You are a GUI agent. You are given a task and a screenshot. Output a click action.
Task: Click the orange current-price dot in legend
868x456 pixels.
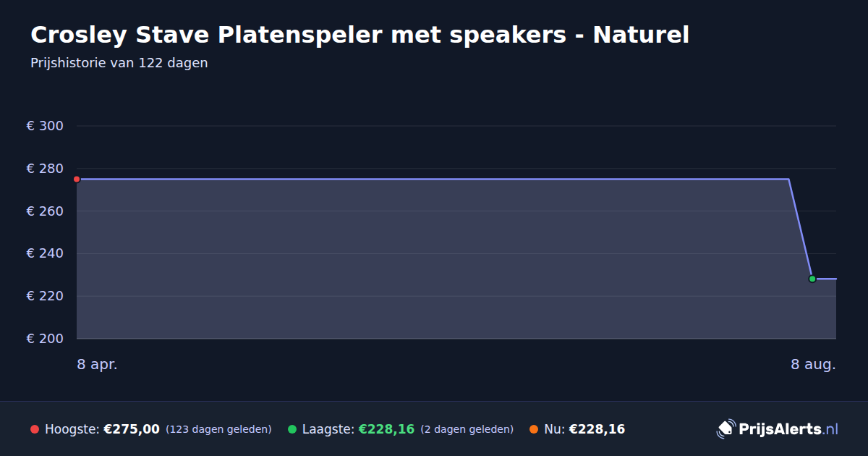point(534,429)
